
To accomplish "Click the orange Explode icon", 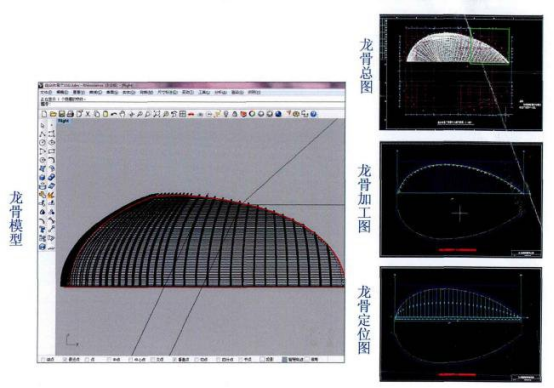I will coord(51,195).
